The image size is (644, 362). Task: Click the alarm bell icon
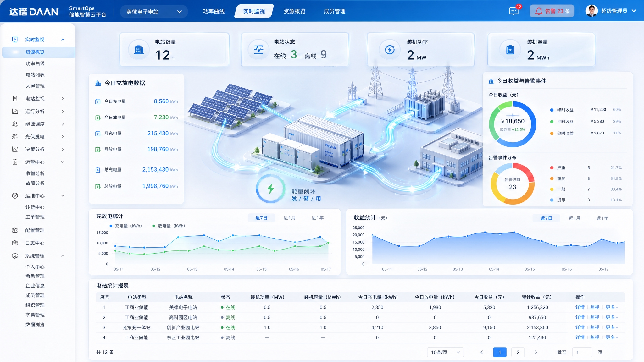pyautogui.click(x=539, y=11)
